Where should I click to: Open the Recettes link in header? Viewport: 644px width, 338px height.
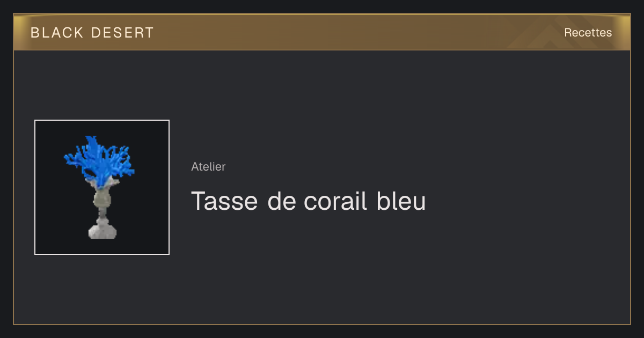588,33
